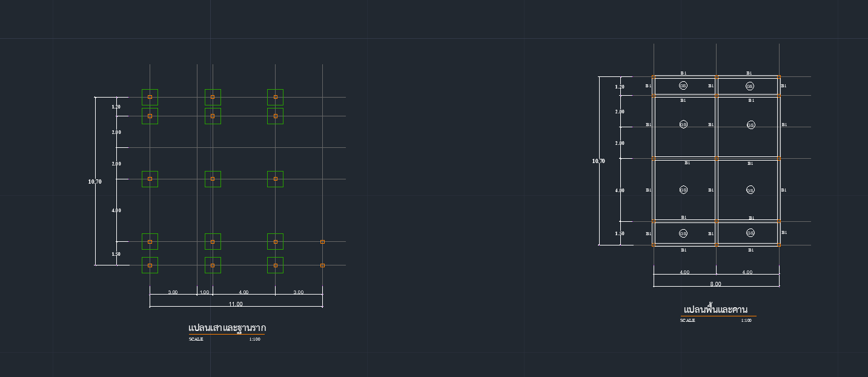The width and height of the screenshot is (868, 377).
Task: Select the 4.00 vertical dimension on left plan
Action: pos(116,210)
